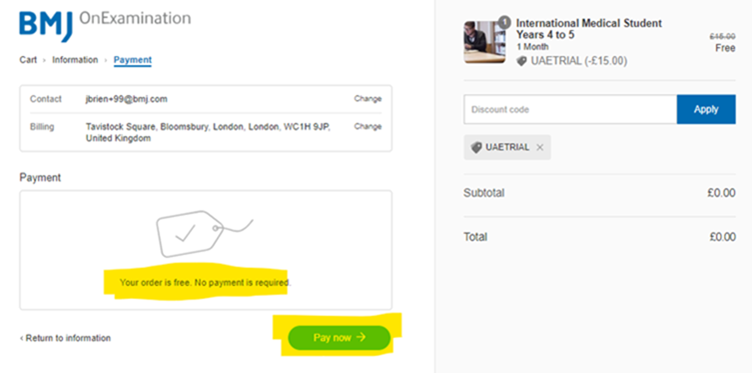Click the BMJ OnExamination logo

(x=105, y=26)
